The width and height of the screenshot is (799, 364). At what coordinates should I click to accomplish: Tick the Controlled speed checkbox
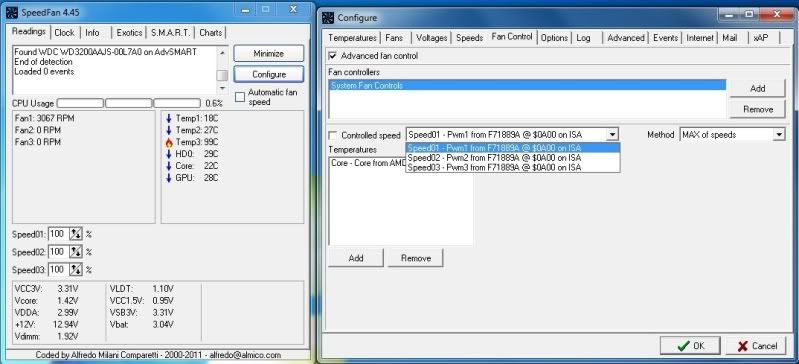333,135
